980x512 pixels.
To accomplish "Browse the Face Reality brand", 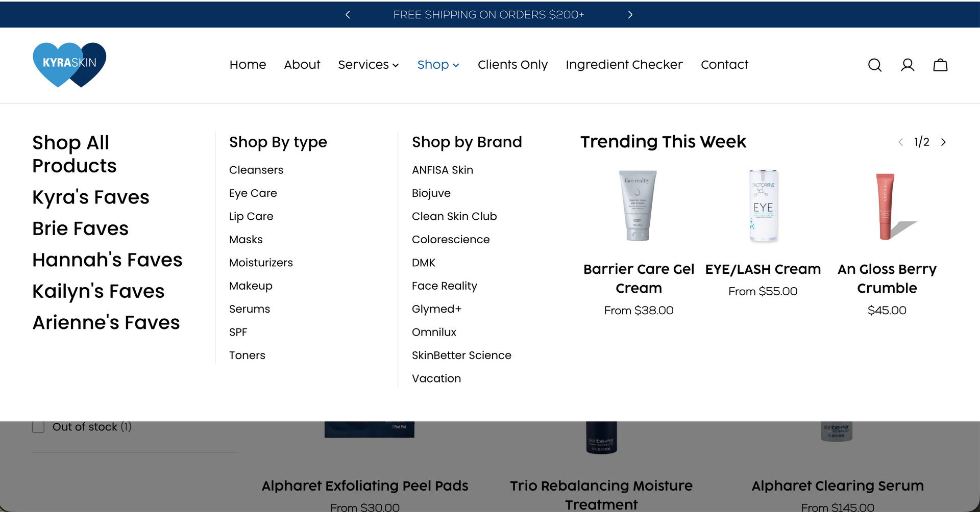I will pyautogui.click(x=445, y=286).
